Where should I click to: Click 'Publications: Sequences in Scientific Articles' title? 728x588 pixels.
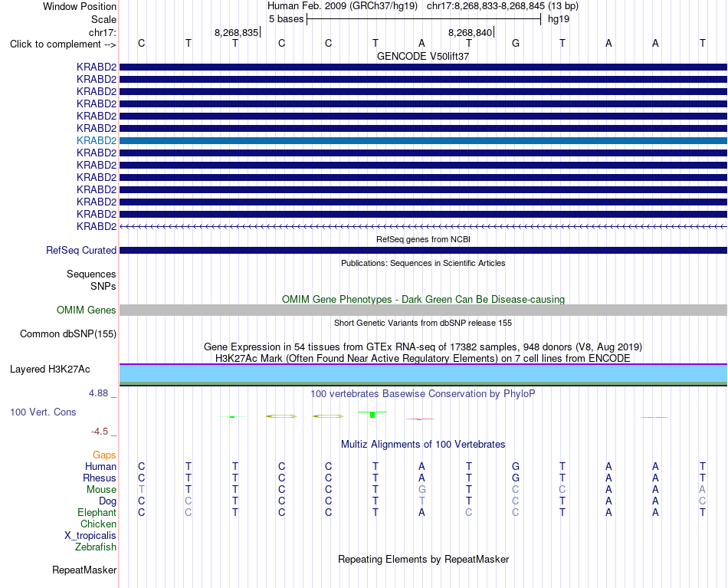[423, 263]
